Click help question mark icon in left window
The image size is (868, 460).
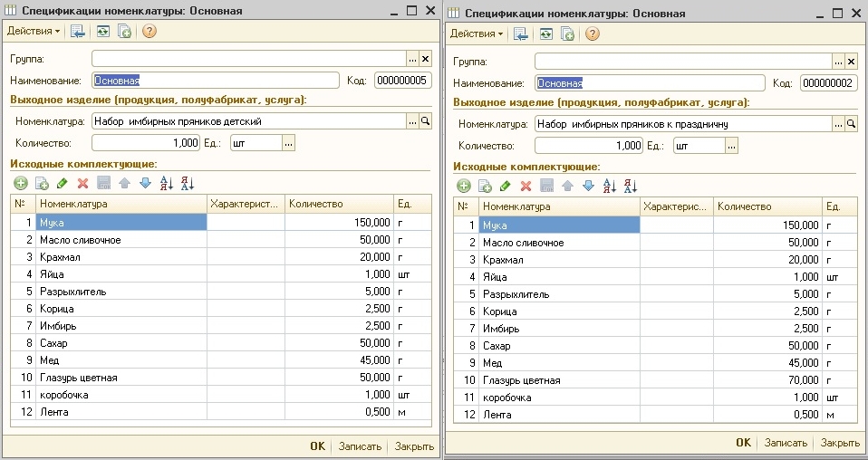pyautogui.click(x=149, y=31)
